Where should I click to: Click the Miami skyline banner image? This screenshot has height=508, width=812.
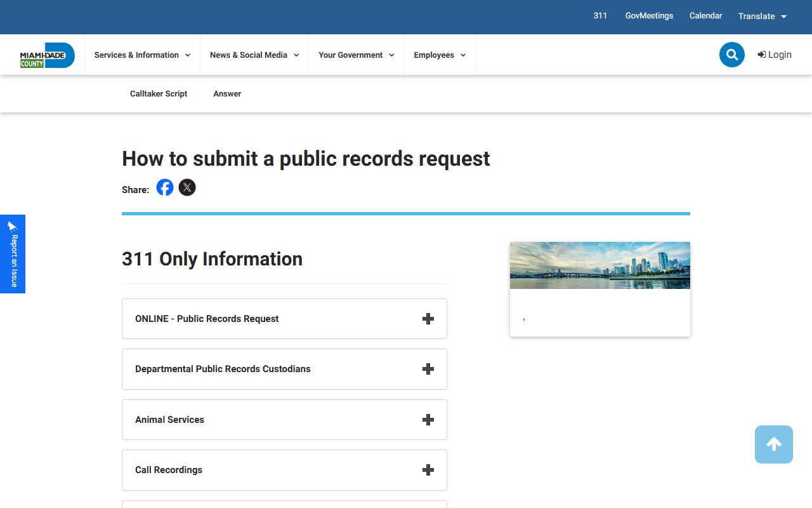[x=600, y=265]
